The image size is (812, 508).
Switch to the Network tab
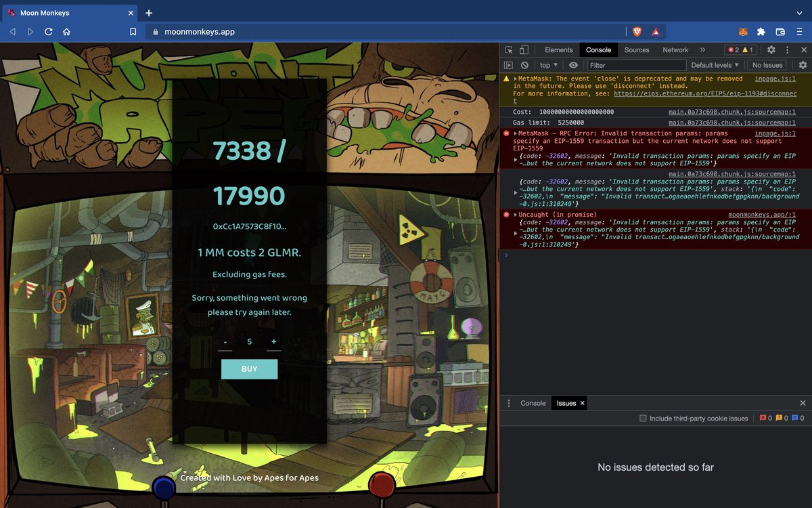point(675,50)
